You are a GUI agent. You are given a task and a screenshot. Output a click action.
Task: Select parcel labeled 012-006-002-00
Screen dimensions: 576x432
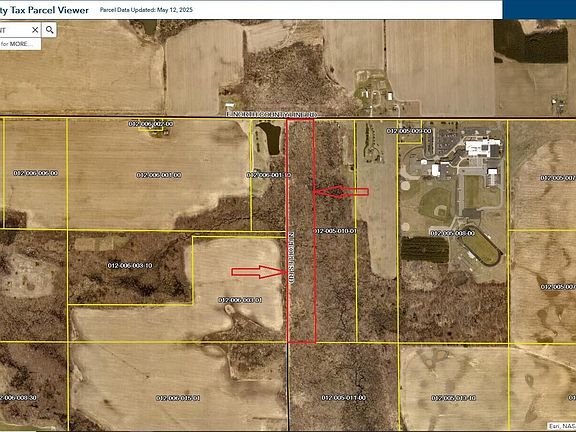pyautogui.click(x=151, y=124)
